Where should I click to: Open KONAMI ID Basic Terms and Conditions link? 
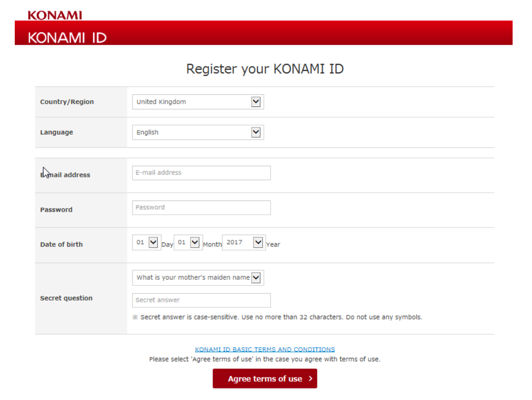click(x=265, y=349)
